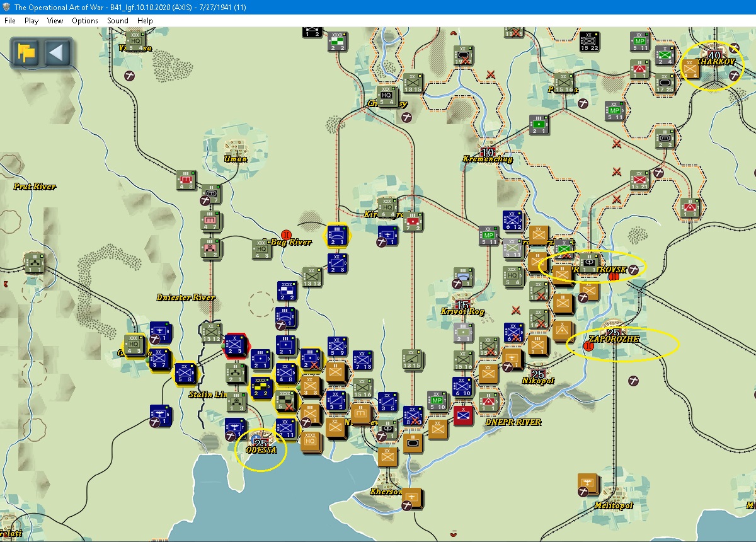The width and height of the screenshot is (756, 542).
Task: Select gray unit counter 4-8 south of Uman
Action: [x=186, y=180]
